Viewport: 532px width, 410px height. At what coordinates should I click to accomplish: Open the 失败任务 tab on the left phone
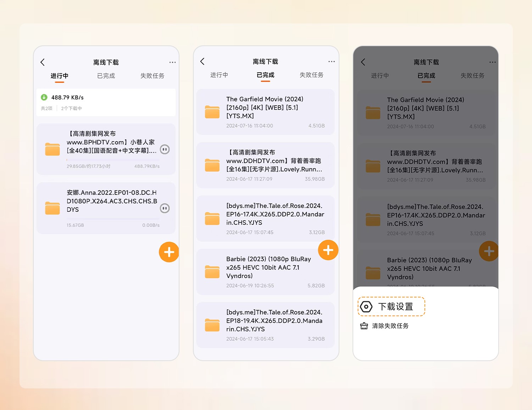pyautogui.click(x=152, y=76)
